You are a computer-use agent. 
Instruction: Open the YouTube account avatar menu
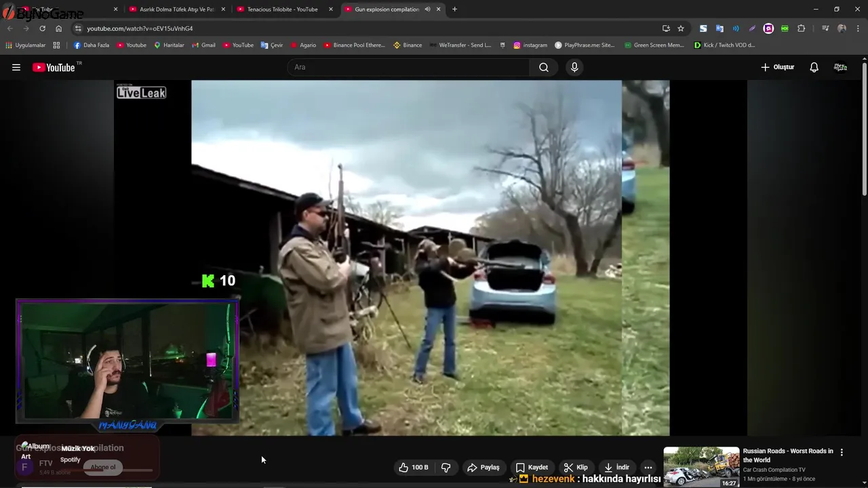tap(840, 67)
